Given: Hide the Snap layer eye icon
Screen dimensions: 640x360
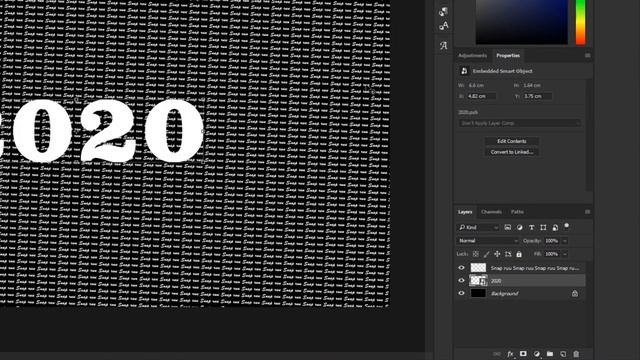Looking at the screenshot, I should (461, 268).
